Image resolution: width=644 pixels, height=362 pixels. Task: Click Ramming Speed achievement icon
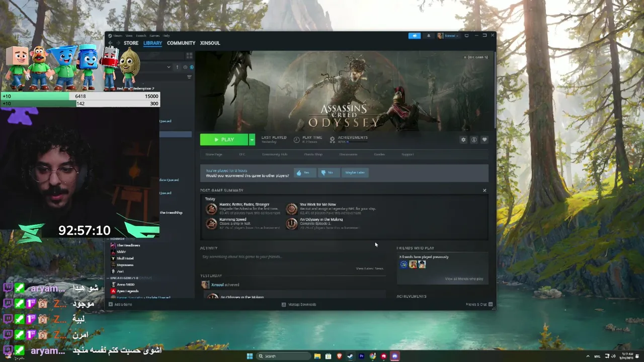(x=211, y=223)
